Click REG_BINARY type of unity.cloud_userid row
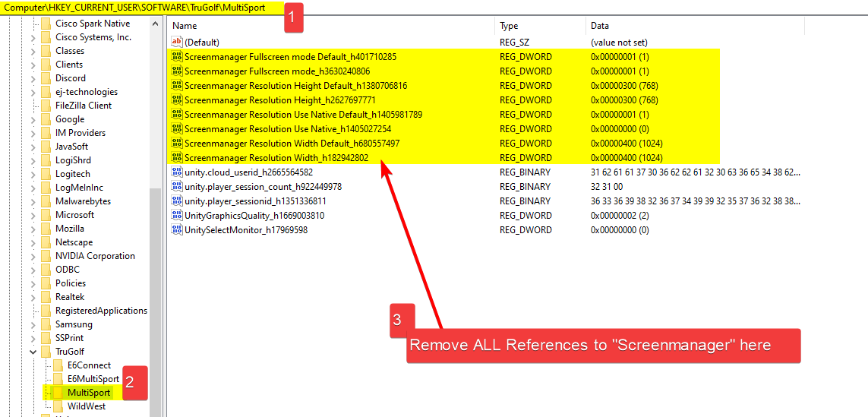This screenshot has width=868, height=417. 525,172
